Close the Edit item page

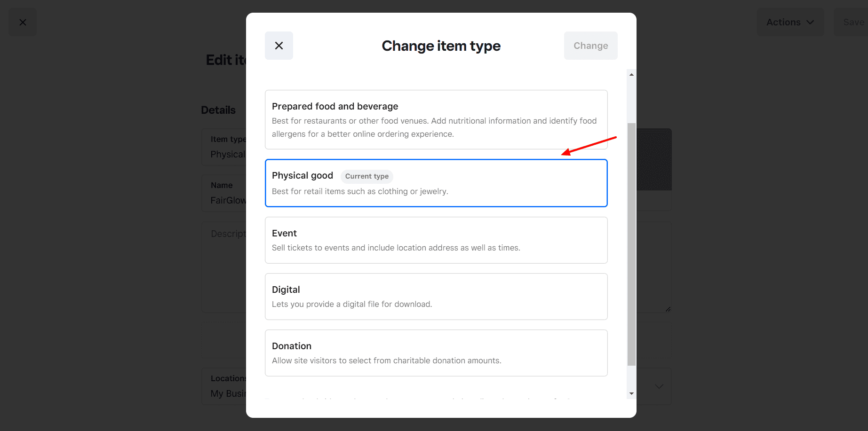coord(23,22)
